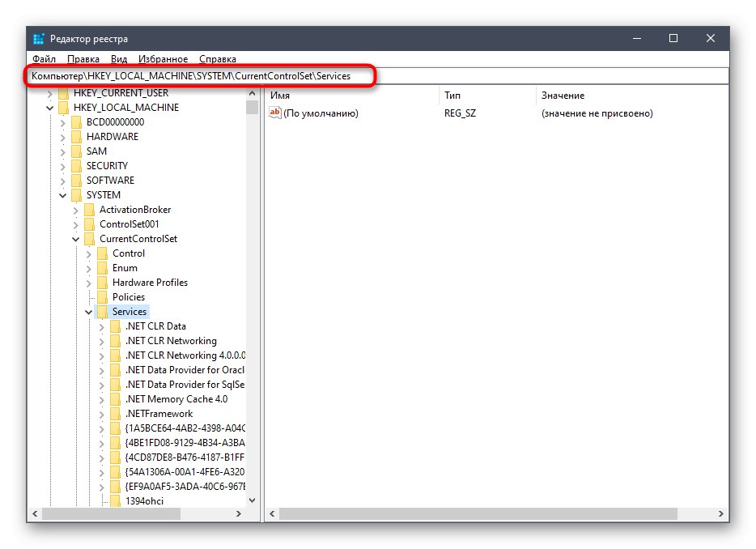
Task: Expand the .NETFramework key arrow
Action: point(102,415)
